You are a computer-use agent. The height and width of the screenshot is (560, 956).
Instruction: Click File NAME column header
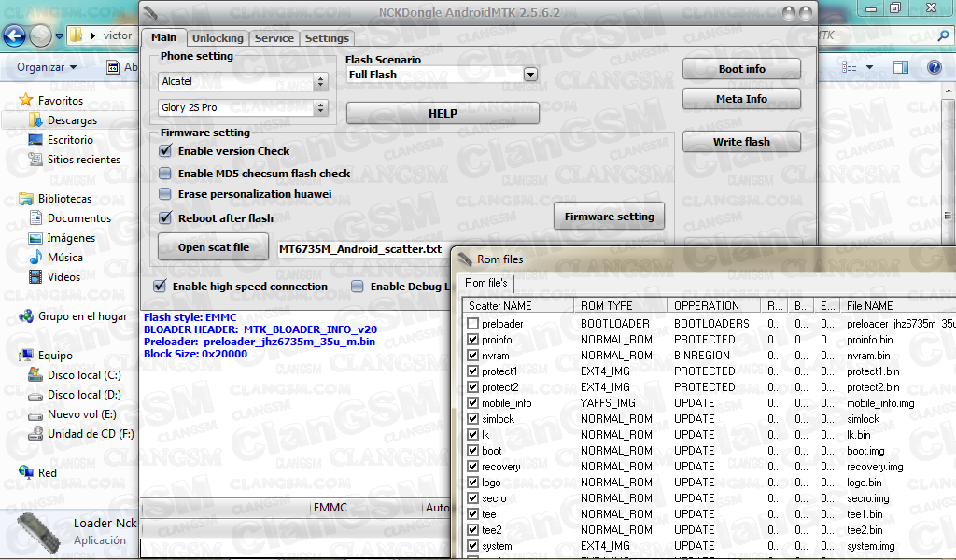click(x=899, y=306)
